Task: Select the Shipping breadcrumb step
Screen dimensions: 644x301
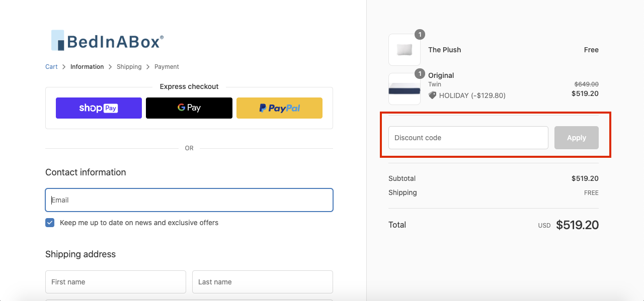Action: tap(129, 67)
